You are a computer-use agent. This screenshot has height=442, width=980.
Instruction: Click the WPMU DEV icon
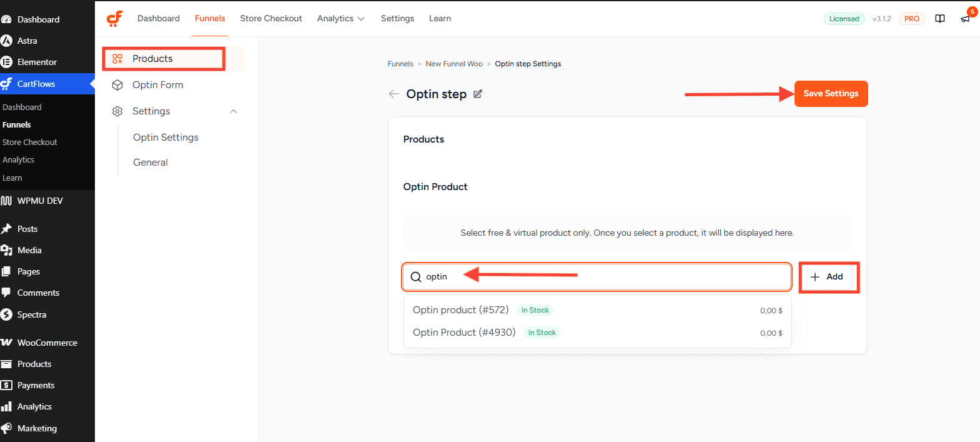point(6,201)
